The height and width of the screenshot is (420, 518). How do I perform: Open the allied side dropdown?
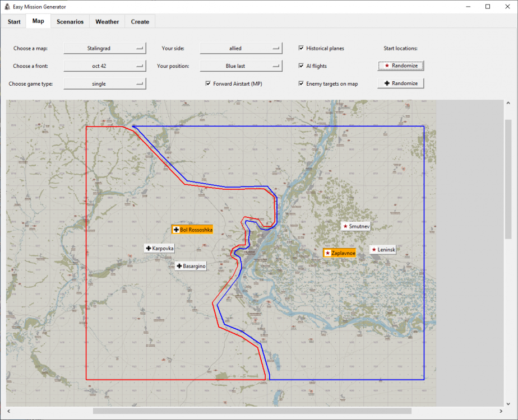(x=240, y=49)
